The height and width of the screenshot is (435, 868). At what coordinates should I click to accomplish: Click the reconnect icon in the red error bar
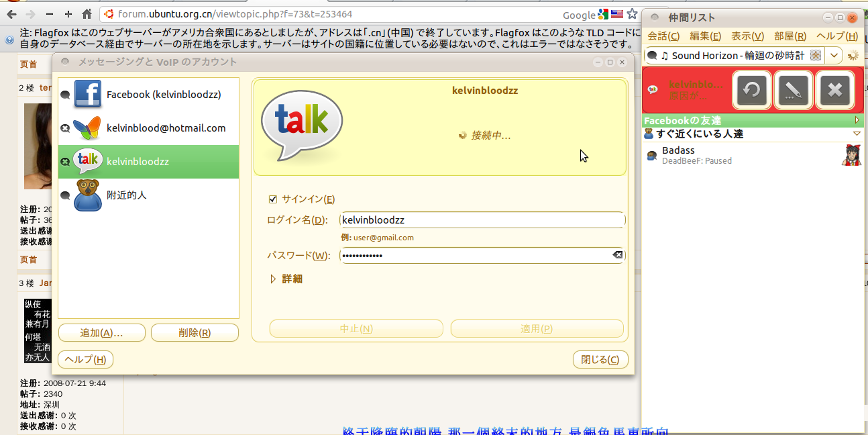[x=752, y=89]
